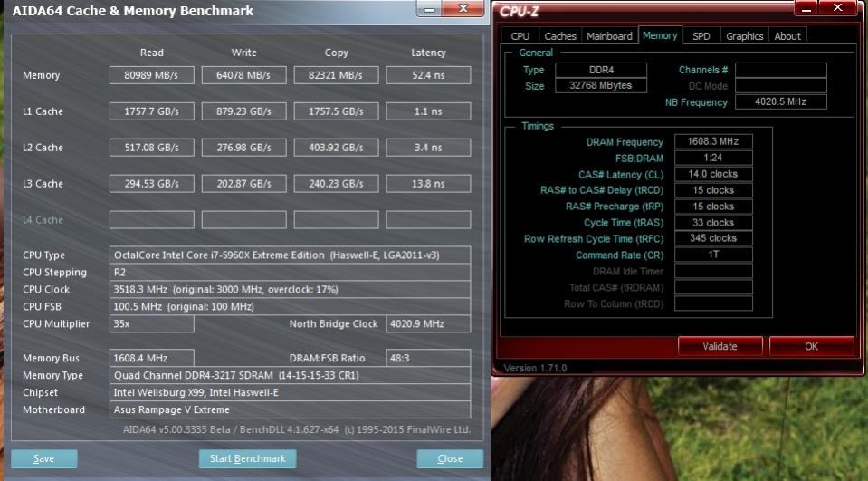The height and width of the screenshot is (481, 868).
Task: Select the Mainboard tab in CPU-Z
Action: pyautogui.click(x=609, y=36)
